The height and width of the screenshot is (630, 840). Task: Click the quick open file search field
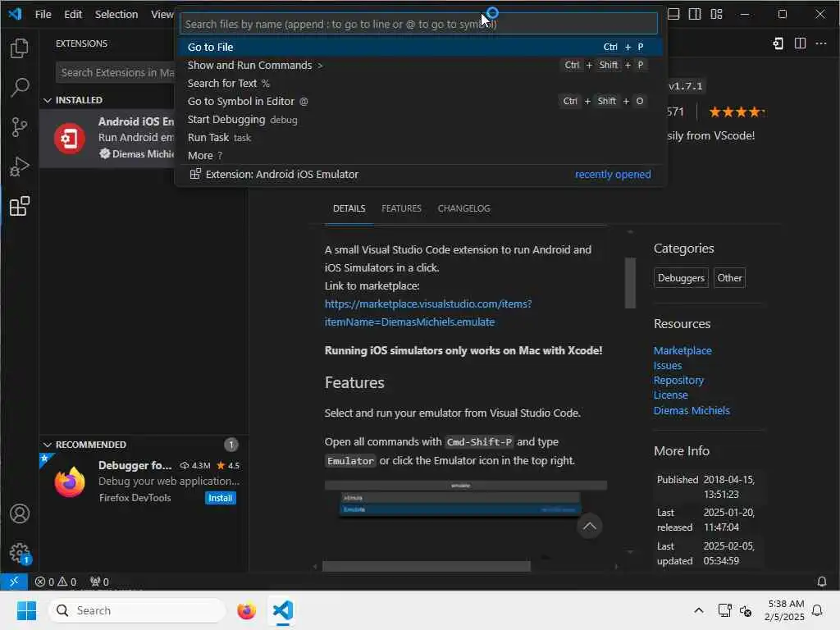(418, 24)
